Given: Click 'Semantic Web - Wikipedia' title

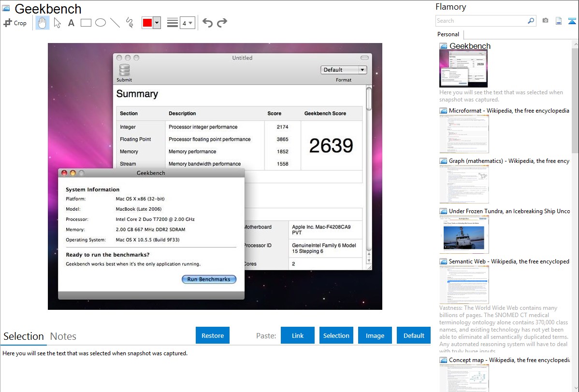Looking at the screenshot, I should (x=509, y=261).
